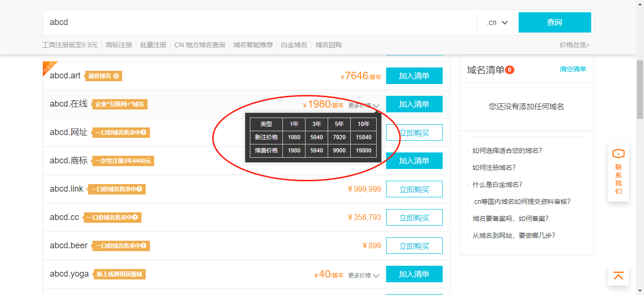Click the abcd.在线 domain name
Image resolution: width=644 pixels, height=295 pixels.
pyautogui.click(x=69, y=104)
